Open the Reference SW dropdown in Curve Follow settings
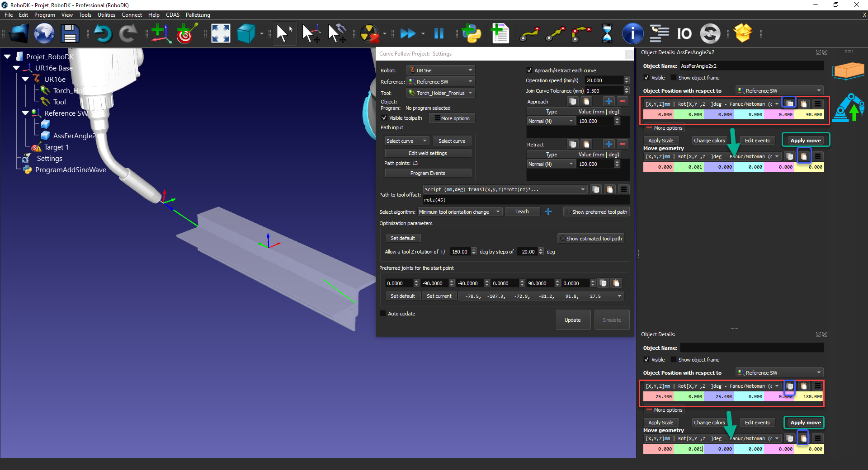This screenshot has height=470, width=868. 440,82
